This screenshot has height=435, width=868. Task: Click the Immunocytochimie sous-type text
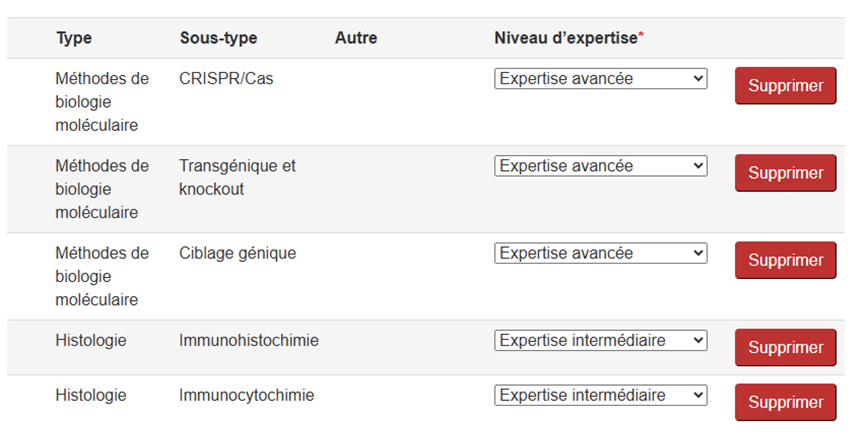tap(246, 395)
